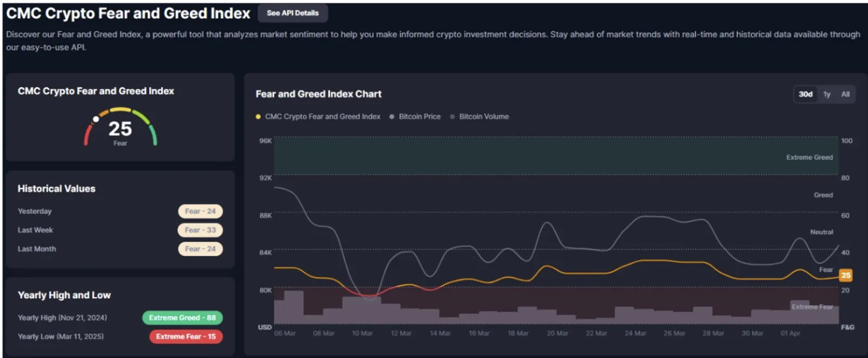Click the Neutral zone label on chart
This screenshot has width=868, height=358.
tap(821, 232)
